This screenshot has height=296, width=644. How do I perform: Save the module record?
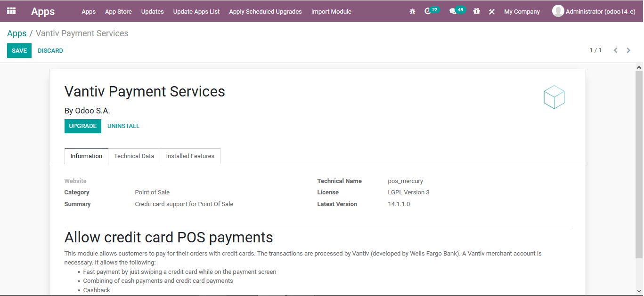tap(19, 50)
